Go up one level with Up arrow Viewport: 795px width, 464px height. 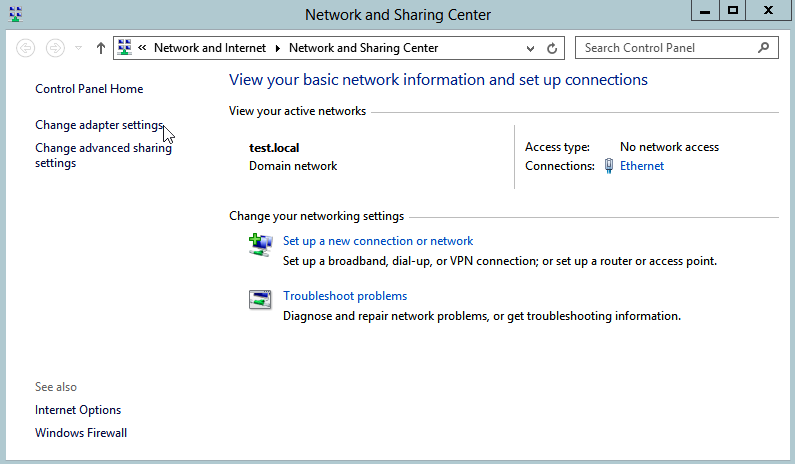(x=100, y=48)
